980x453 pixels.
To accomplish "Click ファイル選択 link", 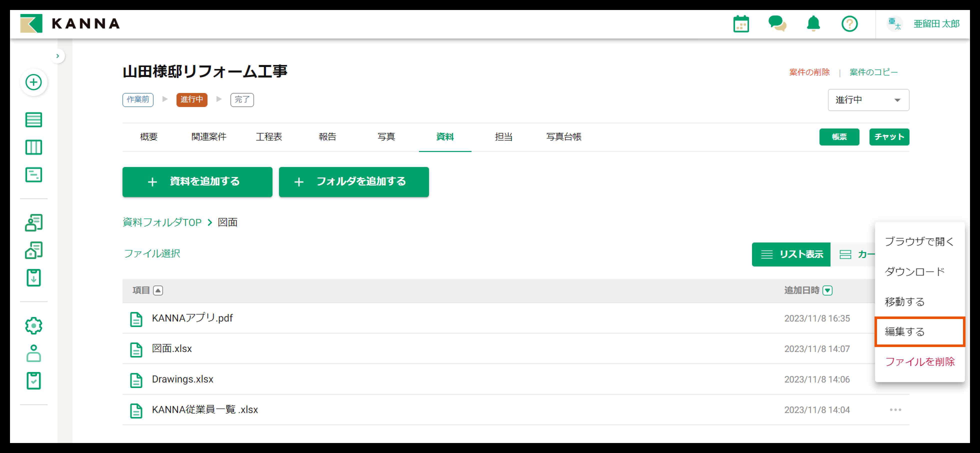I will pyautogui.click(x=152, y=254).
